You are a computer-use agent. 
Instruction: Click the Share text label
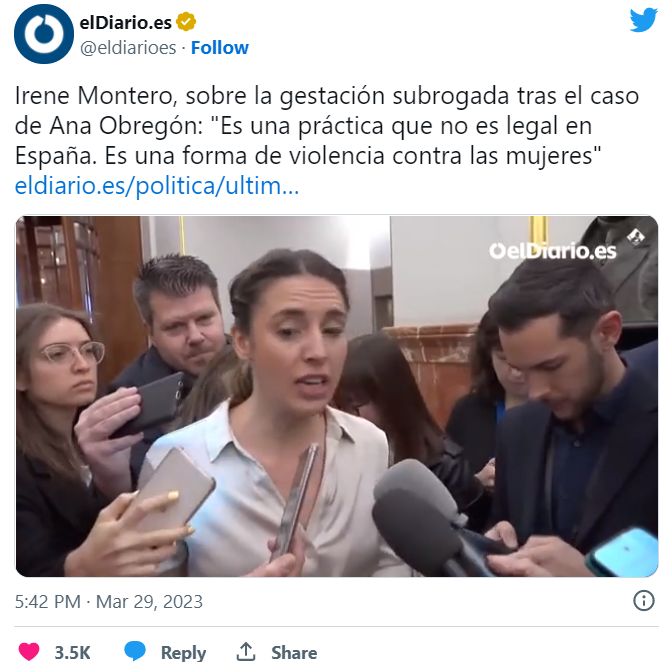point(294,653)
